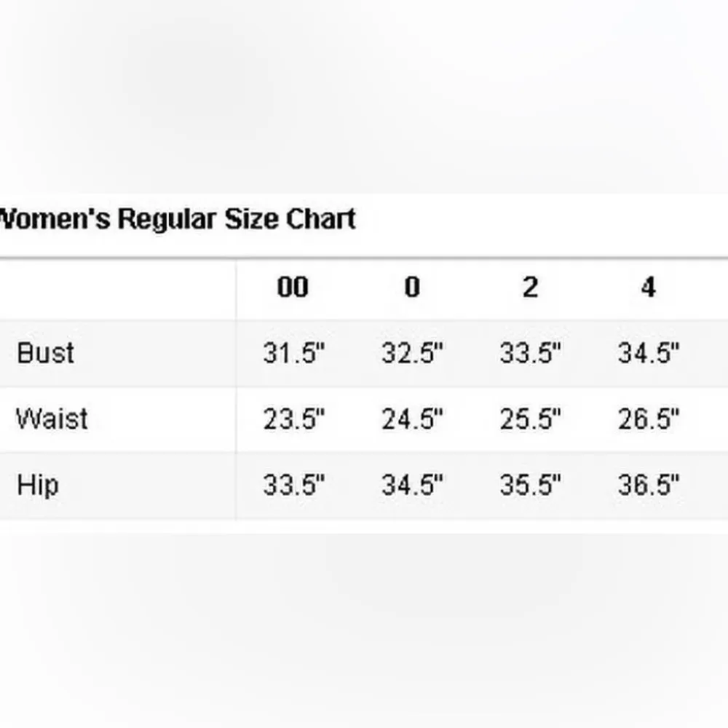Click the 35.5" hip measurement cell
Image resolution: width=728 pixels, height=728 pixels.
tap(531, 485)
